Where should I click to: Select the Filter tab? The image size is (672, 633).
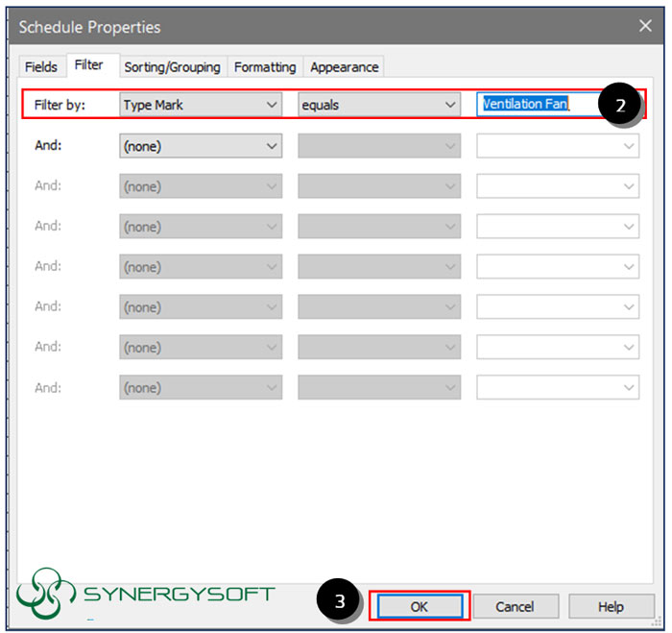pos(89,66)
